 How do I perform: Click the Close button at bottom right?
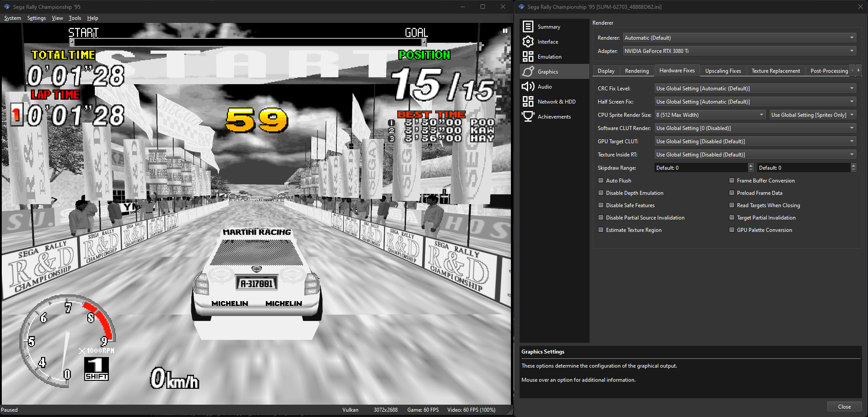click(x=844, y=406)
